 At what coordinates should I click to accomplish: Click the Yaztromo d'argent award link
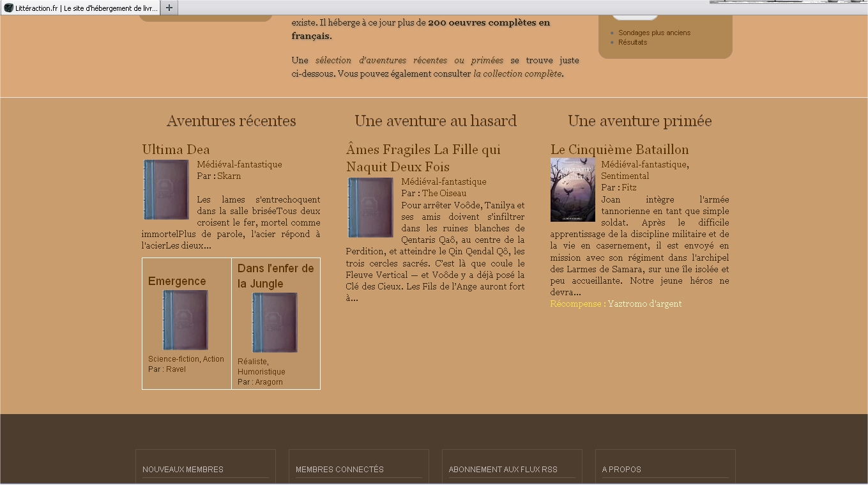tap(644, 304)
